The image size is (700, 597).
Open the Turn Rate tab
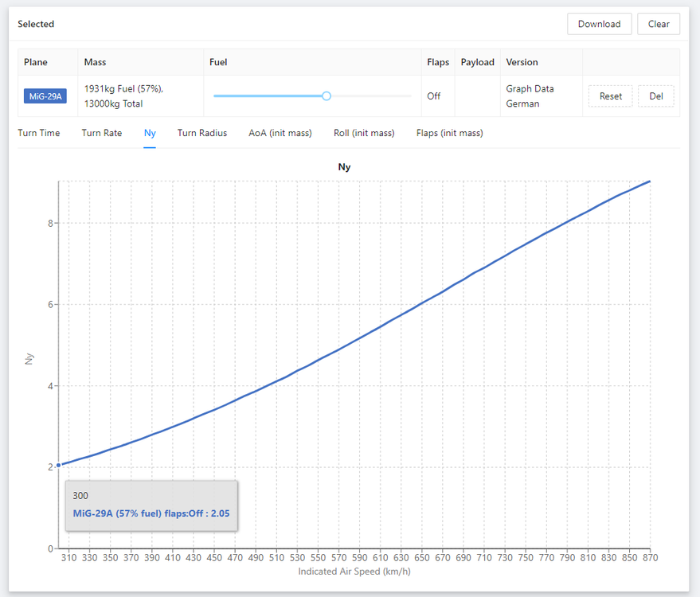102,133
